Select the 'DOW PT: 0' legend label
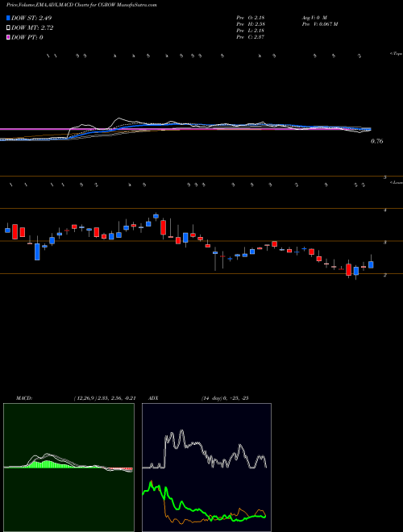 (x=27, y=37)
